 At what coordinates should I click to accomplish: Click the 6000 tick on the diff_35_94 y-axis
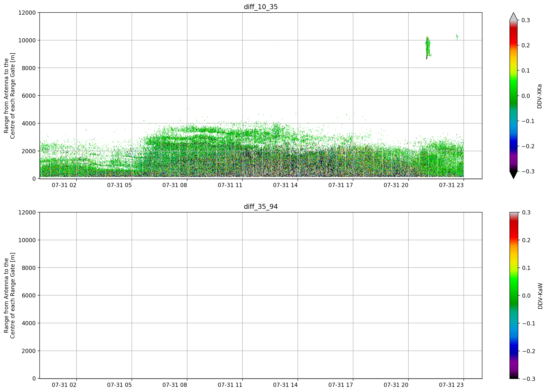pyautogui.click(x=29, y=295)
